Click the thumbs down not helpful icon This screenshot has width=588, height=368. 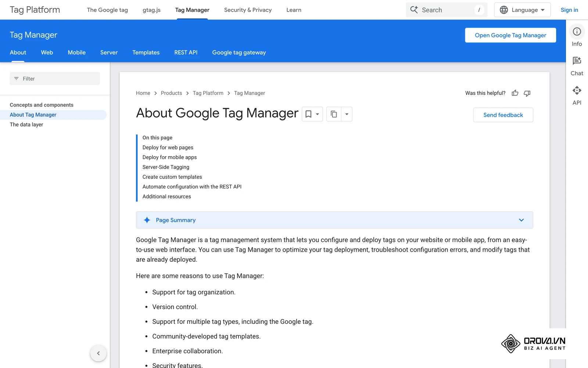point(527,93)
